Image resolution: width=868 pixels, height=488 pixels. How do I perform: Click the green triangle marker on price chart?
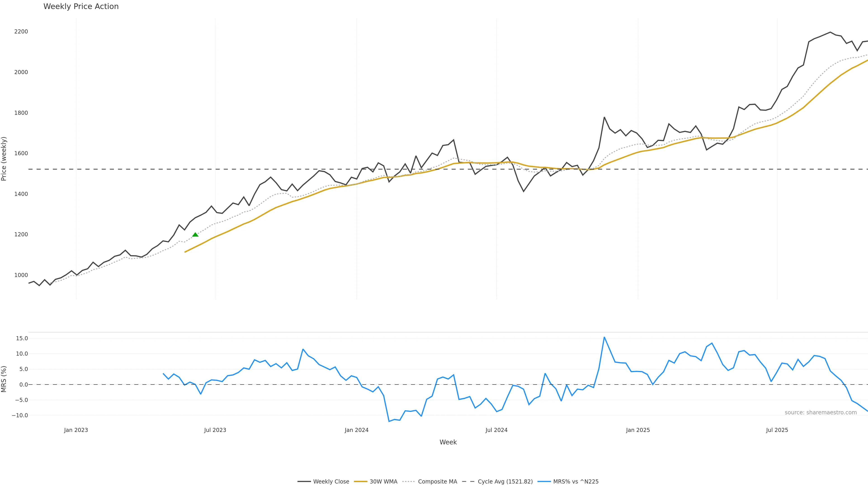[195, 235]
